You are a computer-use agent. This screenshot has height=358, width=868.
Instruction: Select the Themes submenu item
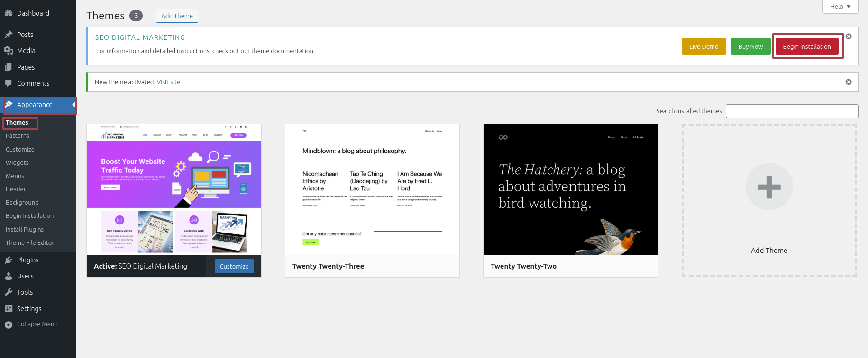tap(17, 123)
